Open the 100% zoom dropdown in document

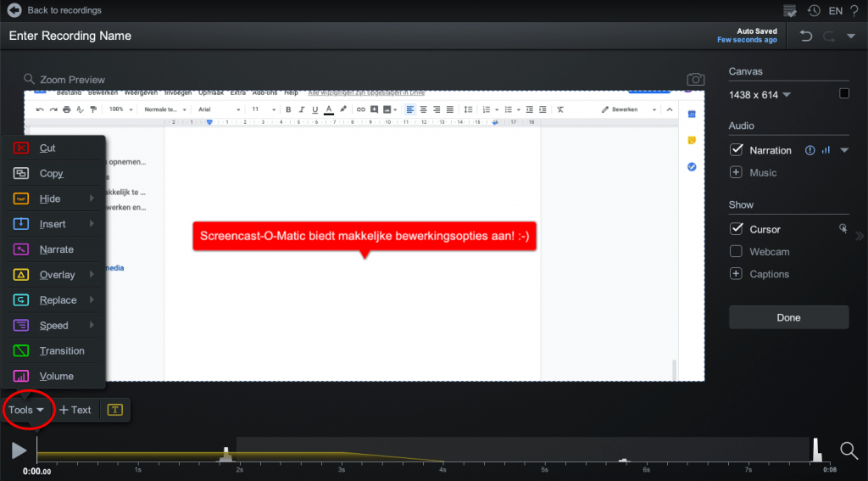pyautogui.click(x=120, y=109)
